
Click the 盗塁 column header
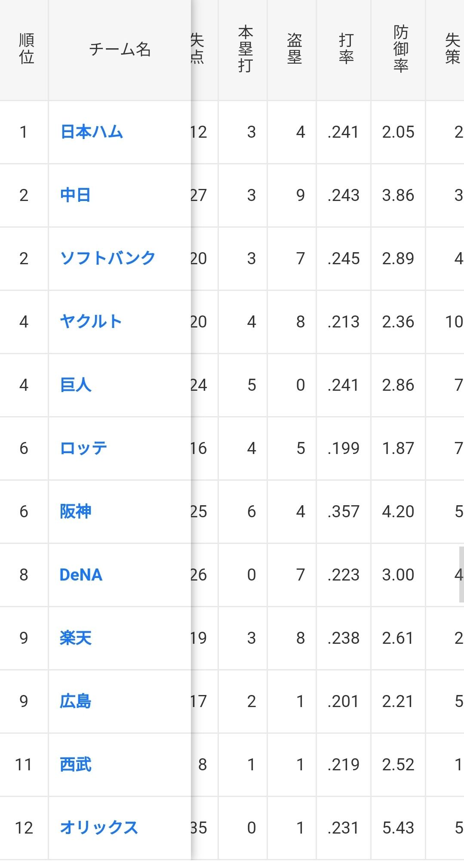[x=295, y=49]
